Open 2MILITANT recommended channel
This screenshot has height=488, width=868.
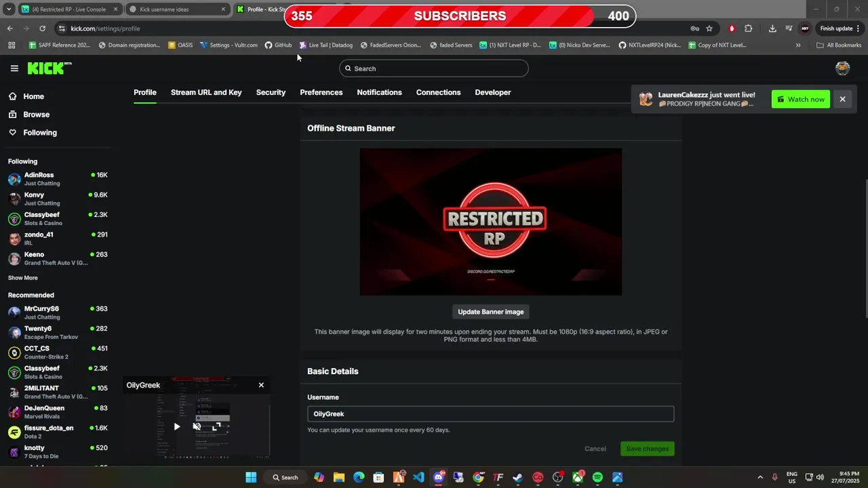pyautogui.click(x=58, y=392)
